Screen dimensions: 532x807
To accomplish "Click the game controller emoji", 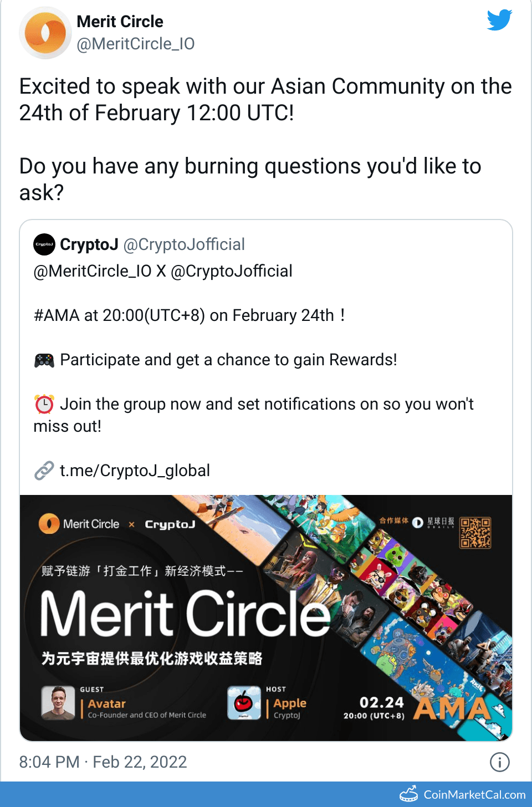I will click(44, 360).
